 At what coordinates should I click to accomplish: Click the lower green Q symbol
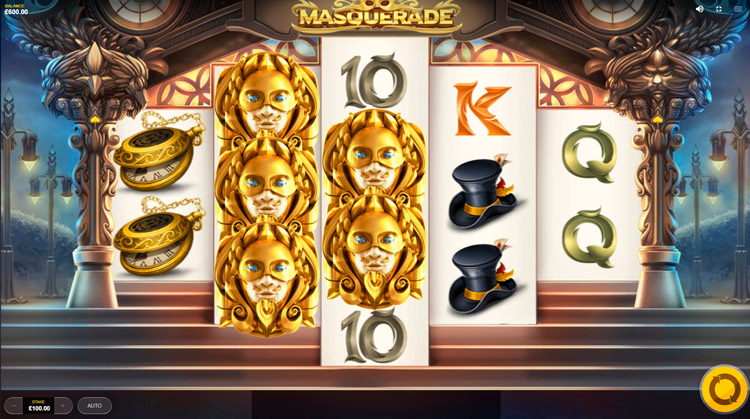click(589, 238)
